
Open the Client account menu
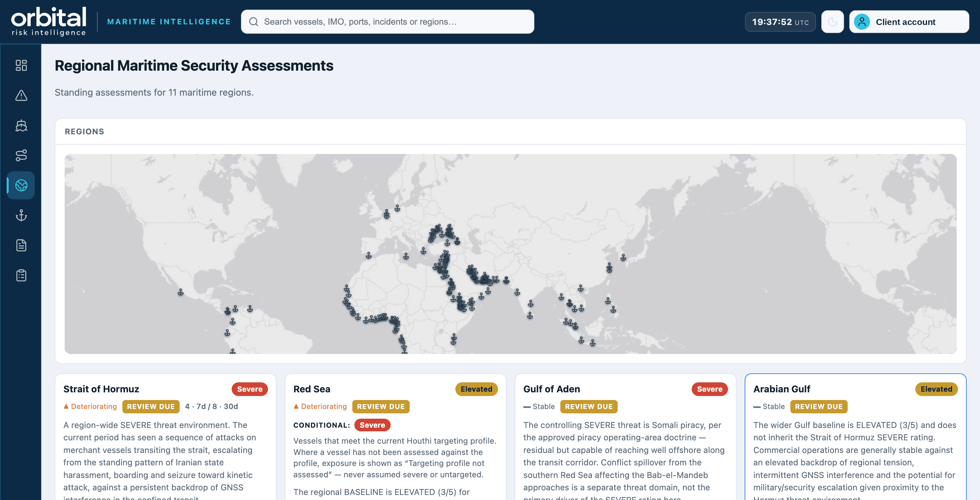coord(909,22)
